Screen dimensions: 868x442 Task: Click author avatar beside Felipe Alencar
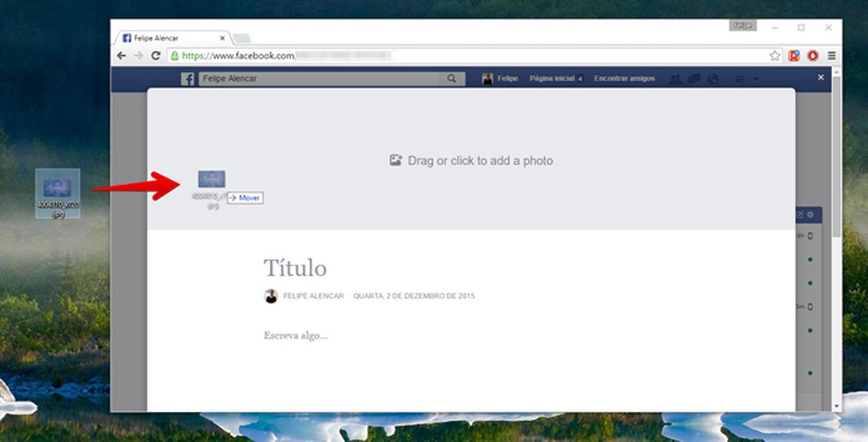[271, 296]
